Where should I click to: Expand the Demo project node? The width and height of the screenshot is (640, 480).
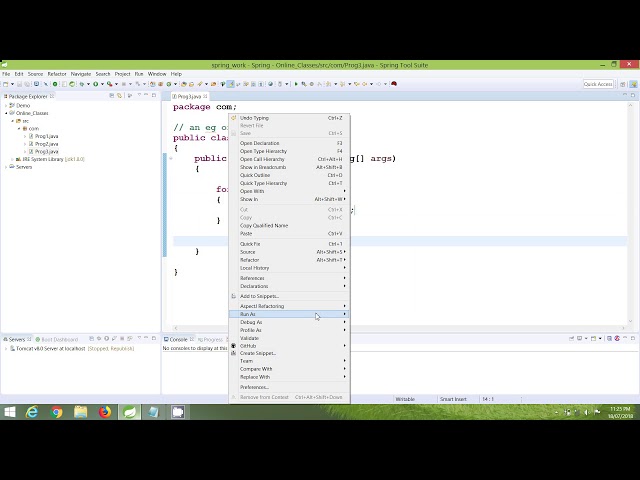[x=6, y=105]
